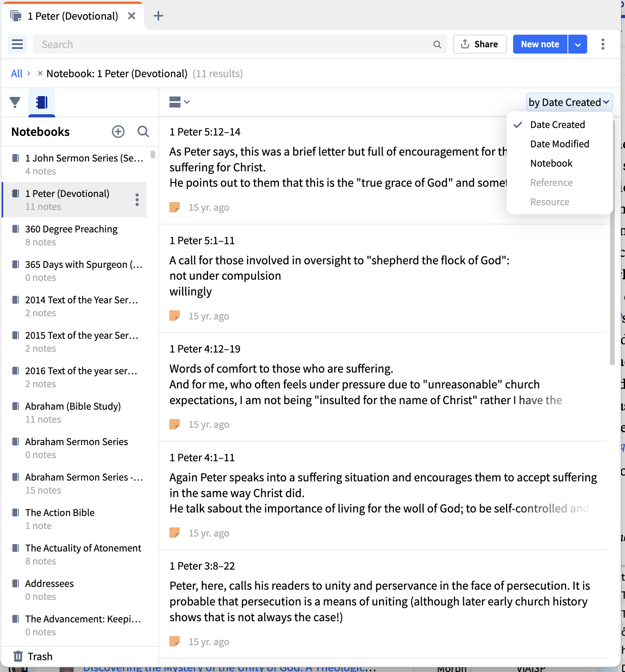Screen dimensions: 625x672
Task: Click the note icon under 1 Peter 5:12–14
Action: click(175, 207)
